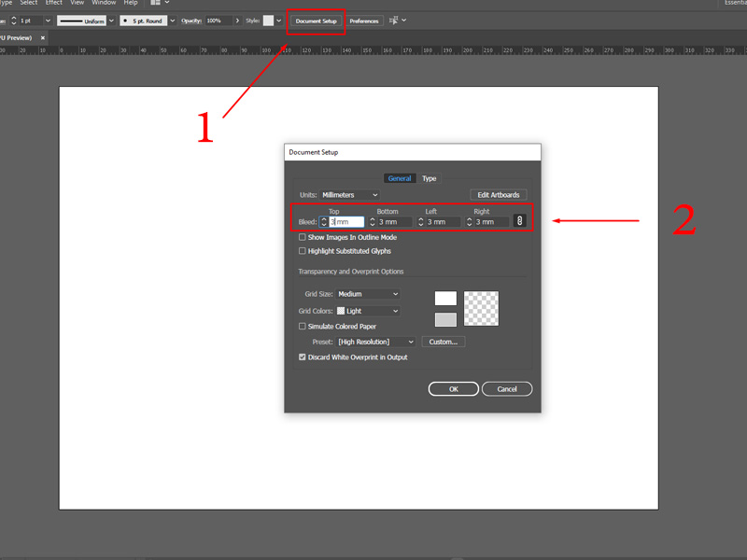Expand the arrange documents dropdown arrow

pyautogui.click(x=167, y=3)
